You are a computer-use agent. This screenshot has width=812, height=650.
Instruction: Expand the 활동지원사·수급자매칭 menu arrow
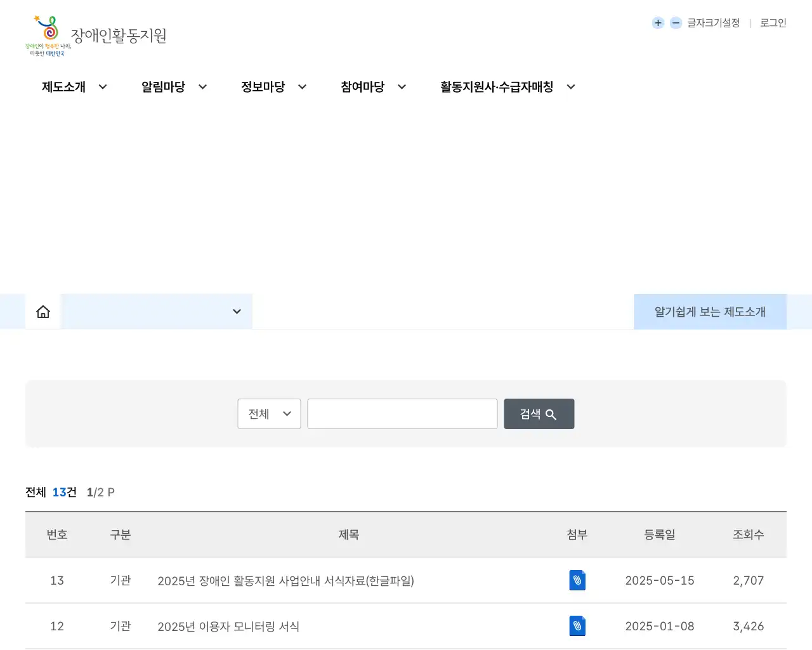click(x=570, y=87)
